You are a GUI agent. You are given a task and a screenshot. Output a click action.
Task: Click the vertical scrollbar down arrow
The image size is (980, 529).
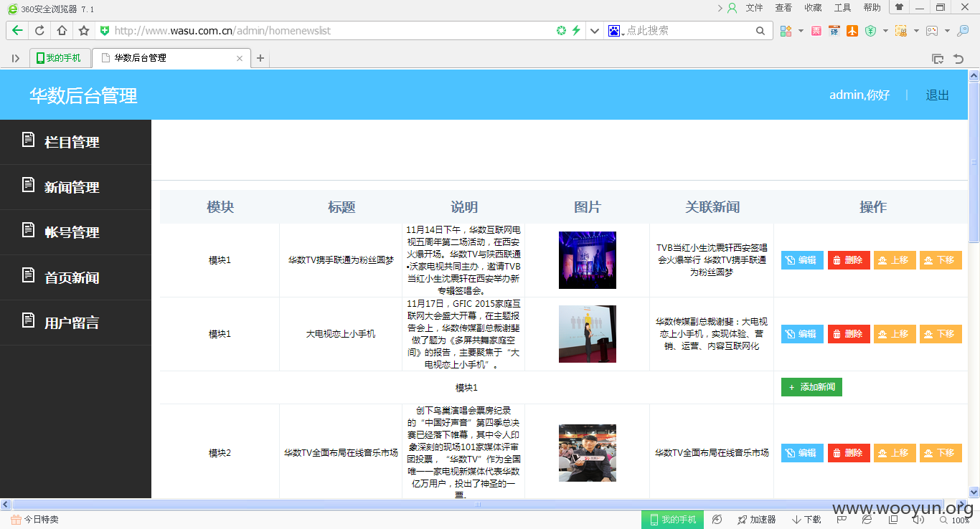tap(974, 492)
